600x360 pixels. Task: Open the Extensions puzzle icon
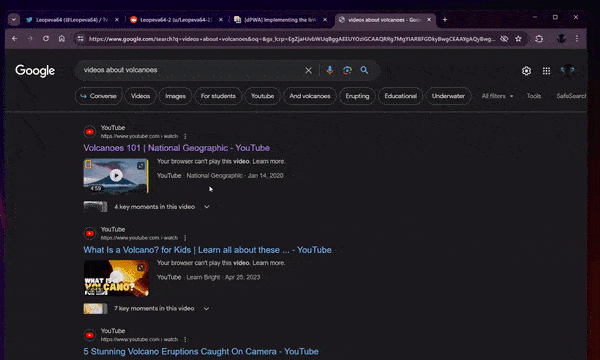point(539,39)
